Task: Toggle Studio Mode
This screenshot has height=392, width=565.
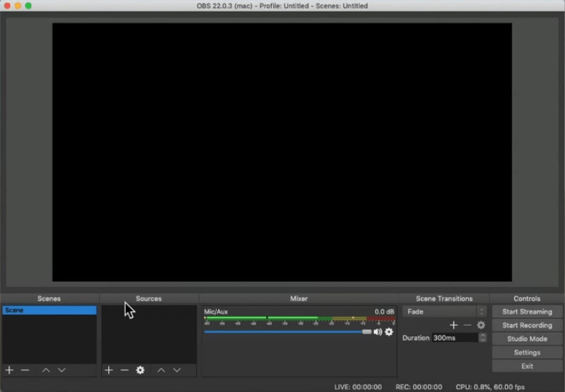Action: 527,339
